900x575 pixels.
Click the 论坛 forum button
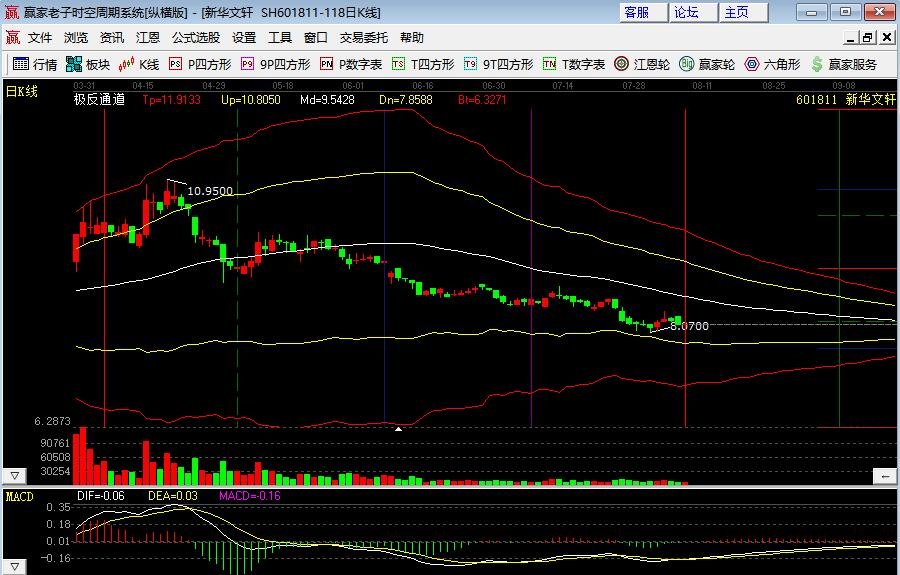click(693, 13)
